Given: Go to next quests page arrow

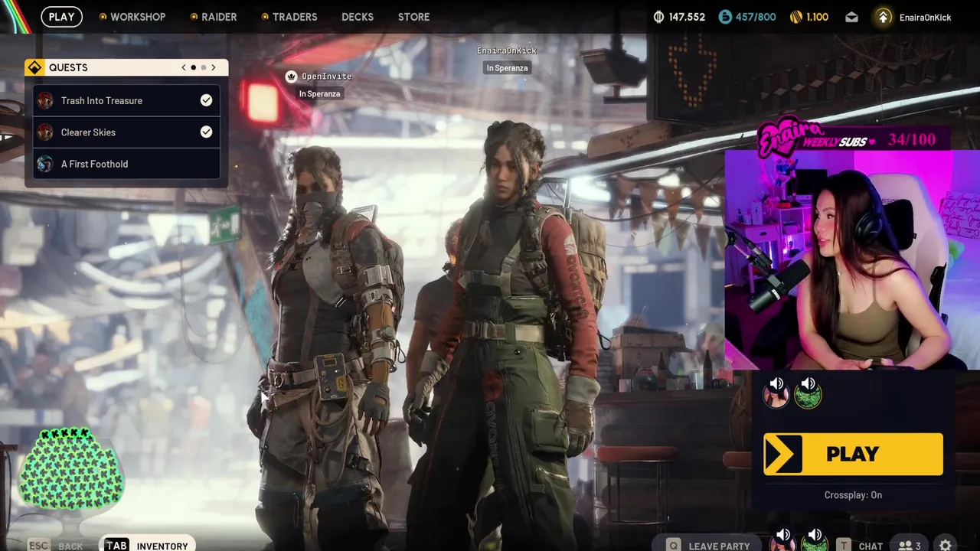Looking at the screenshot, I should (x=213, y=67).
